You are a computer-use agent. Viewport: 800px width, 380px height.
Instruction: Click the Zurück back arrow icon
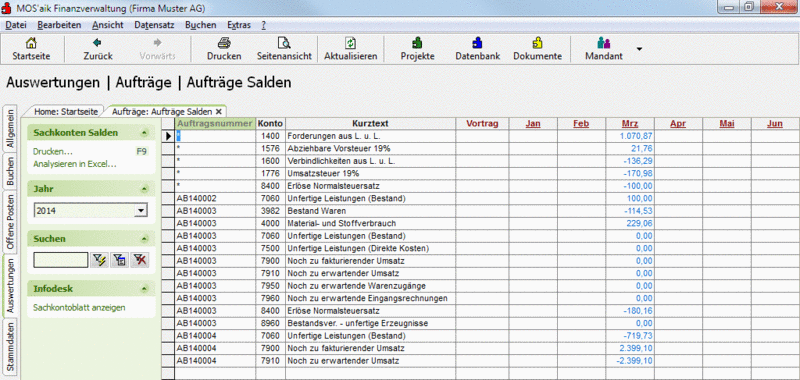click(x=97, y=43)
